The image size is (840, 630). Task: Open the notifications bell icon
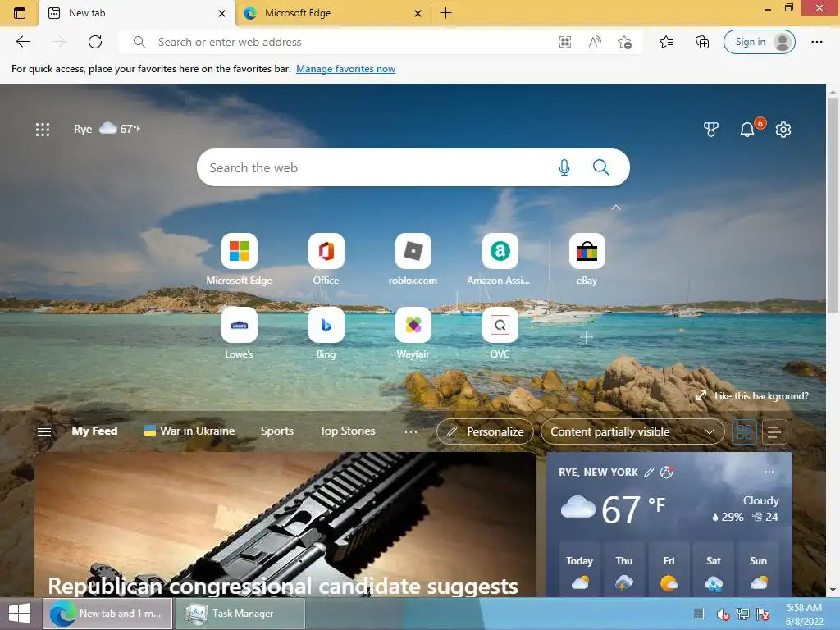[746, 129]
